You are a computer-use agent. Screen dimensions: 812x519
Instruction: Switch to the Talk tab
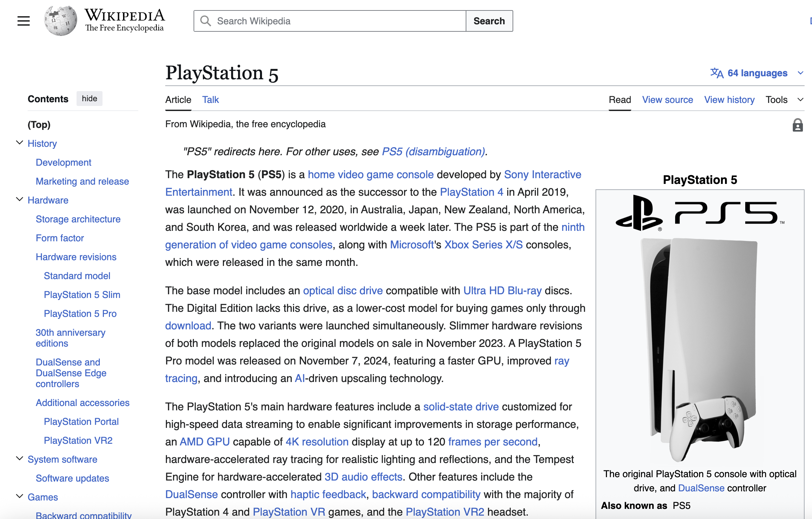[210, 100]
